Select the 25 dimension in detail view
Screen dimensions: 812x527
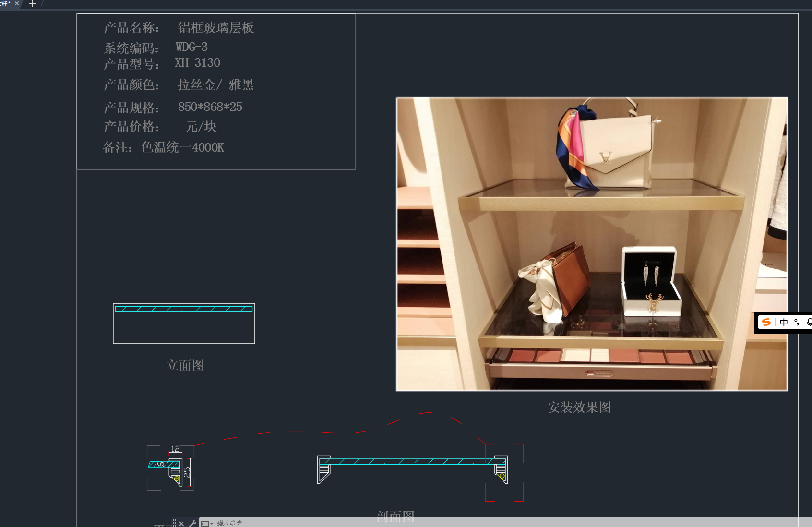187,472
